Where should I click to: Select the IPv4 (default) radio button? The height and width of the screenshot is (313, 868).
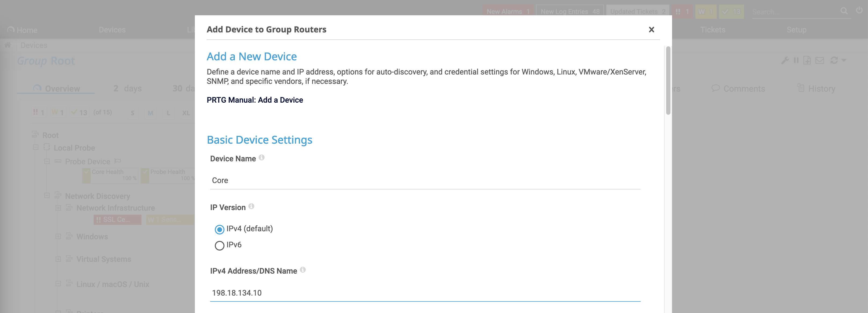pos(219,230)
